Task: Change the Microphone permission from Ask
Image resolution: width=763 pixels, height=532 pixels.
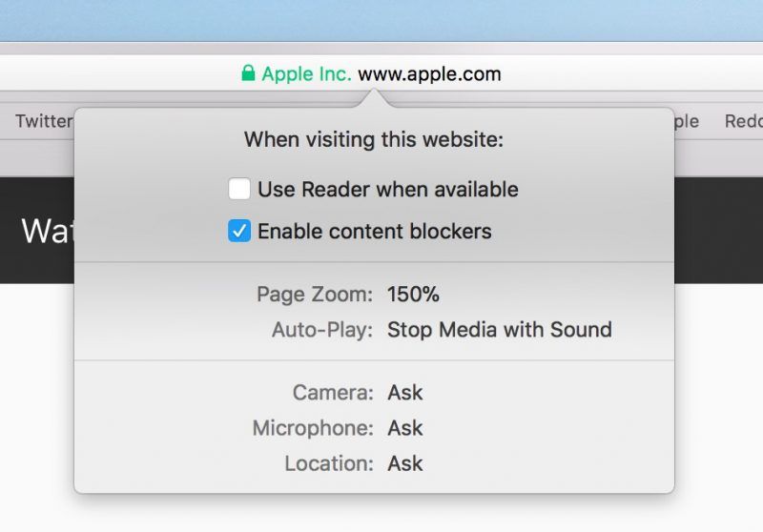Action: coord(404,428)
